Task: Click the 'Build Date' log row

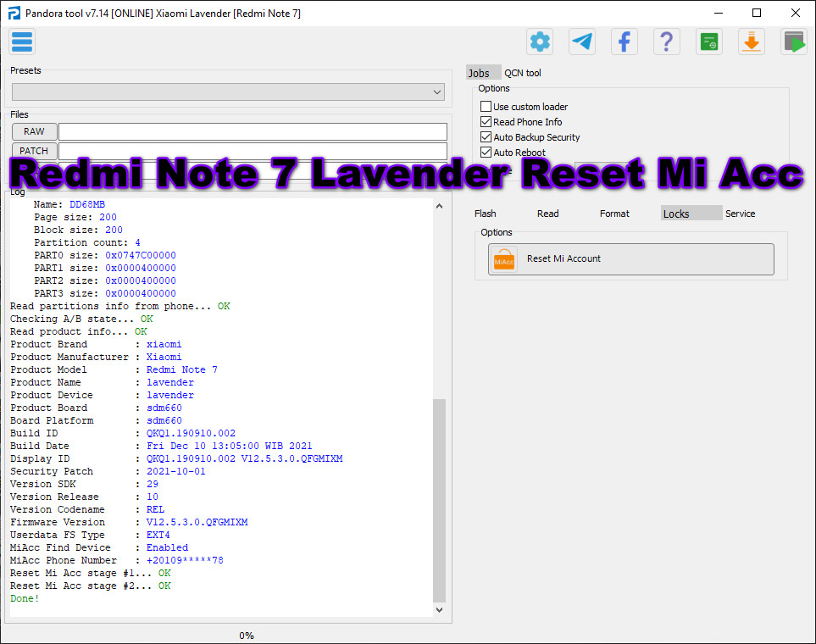Action: 161,446
